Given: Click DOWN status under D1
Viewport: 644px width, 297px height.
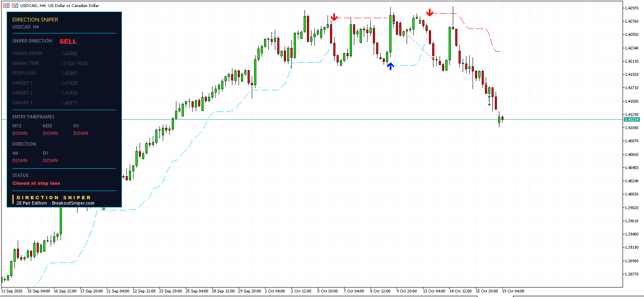Looking at the screenshot, I should coord(50,160).
